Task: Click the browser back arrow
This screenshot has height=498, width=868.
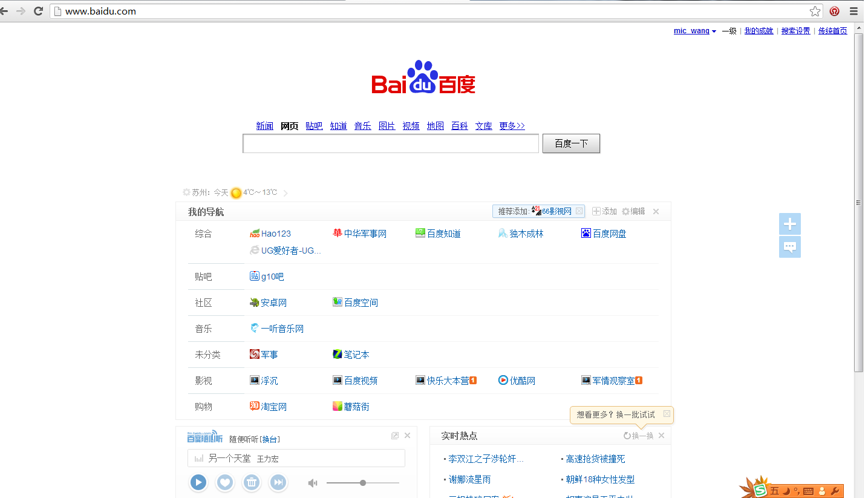Action: click(4, 11)
